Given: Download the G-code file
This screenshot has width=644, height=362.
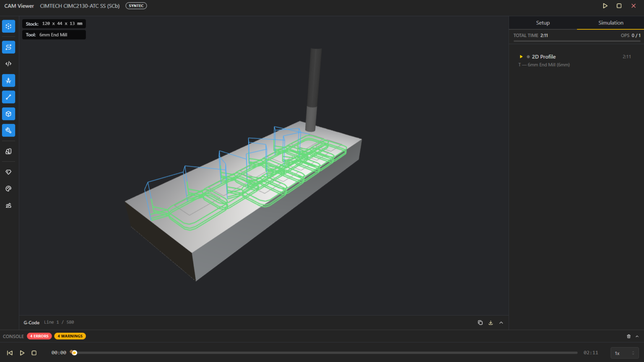Looking at the screenshot, I should [491, 323].
